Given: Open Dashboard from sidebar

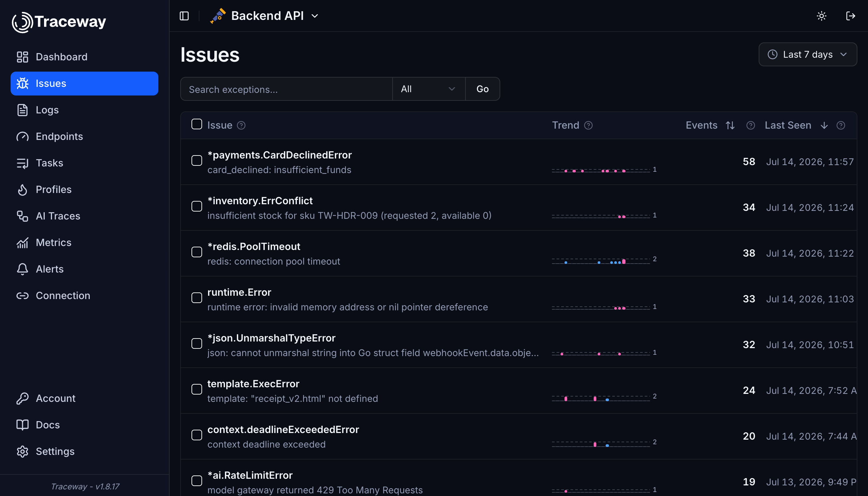Looking at the screenshot, I should pyautogui.click(x=84, y=57).
